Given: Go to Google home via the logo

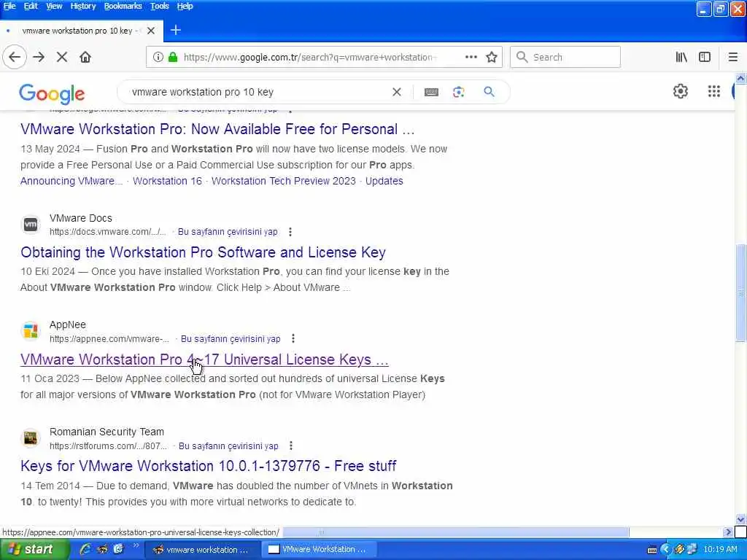Looking at the screenshot, I should point(52,94).
